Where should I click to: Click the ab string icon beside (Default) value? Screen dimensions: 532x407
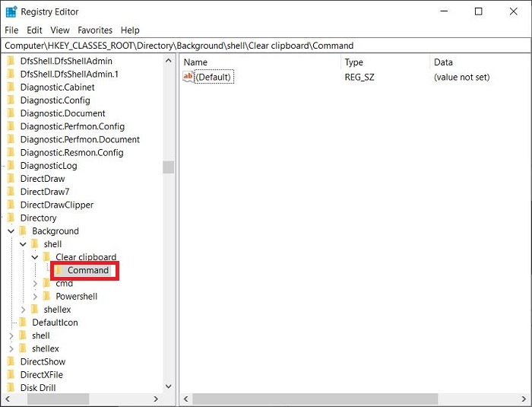click(188, 77)
